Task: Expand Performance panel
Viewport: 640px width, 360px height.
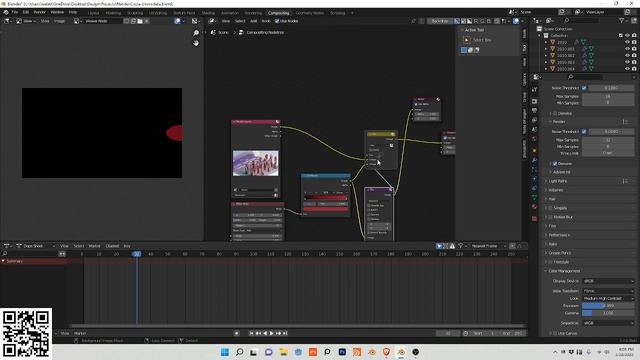Action: click(559, 235)
